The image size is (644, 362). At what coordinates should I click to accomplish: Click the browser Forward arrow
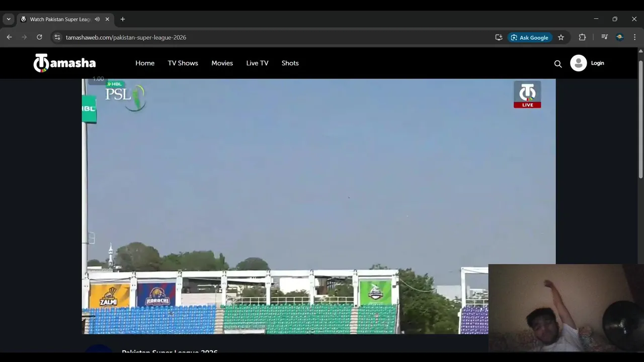point(24,37)
